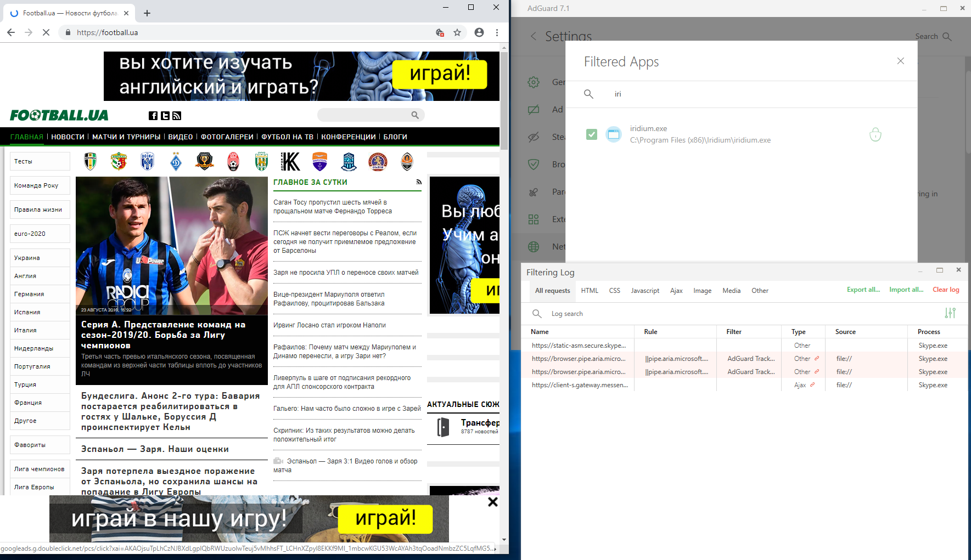Toggle the bookmark star in the address bar
This screenshot has width=971, height=560.
(x=457, y=32)
